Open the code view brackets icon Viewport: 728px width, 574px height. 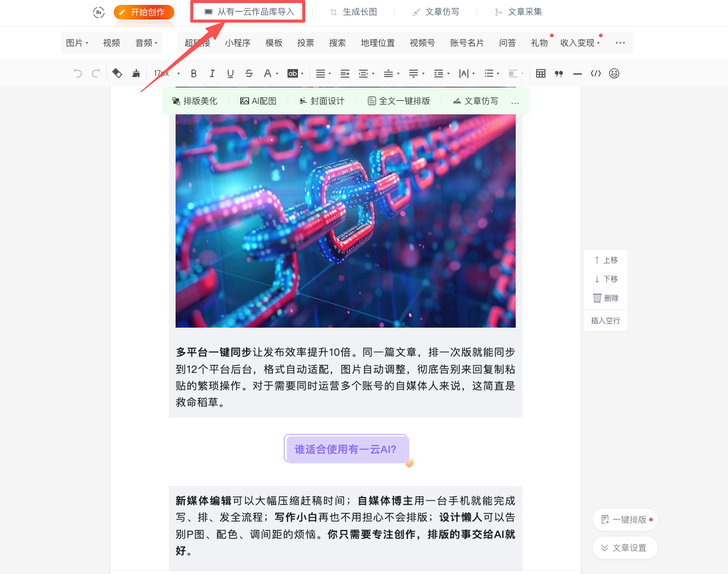tap(595, 73)
